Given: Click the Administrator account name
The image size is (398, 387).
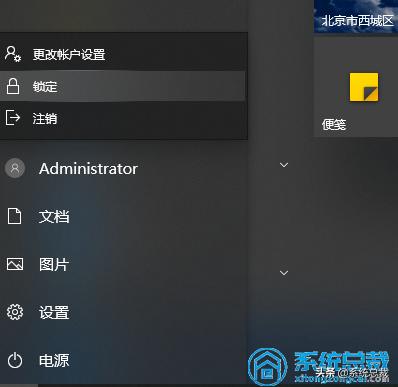Looking at the screenshot, I should coord(88,169).
